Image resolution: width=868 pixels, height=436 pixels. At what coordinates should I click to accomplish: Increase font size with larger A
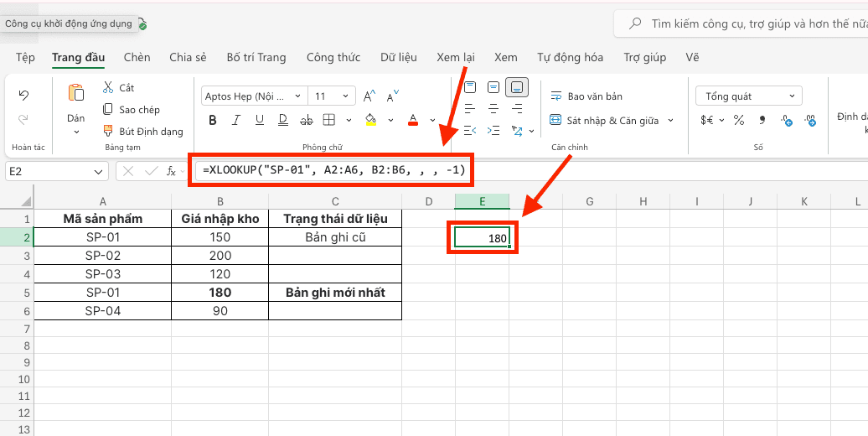coord(369,96)
